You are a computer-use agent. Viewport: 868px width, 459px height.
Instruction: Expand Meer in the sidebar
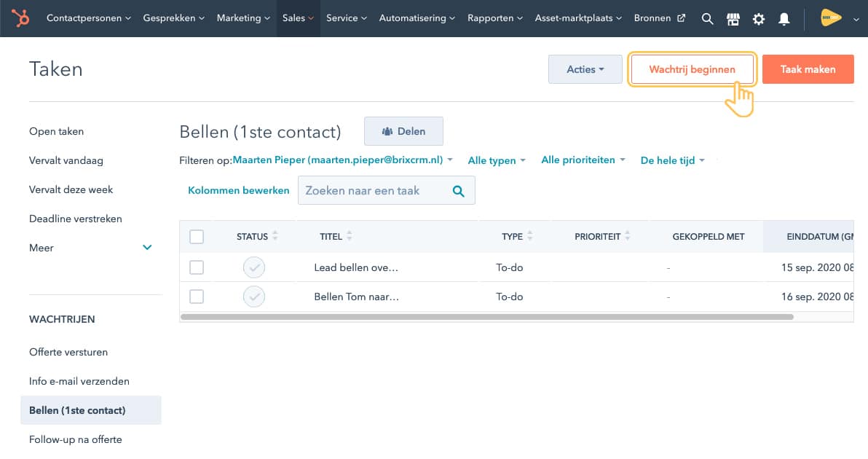pyautogui.click(x=91, y=248)
